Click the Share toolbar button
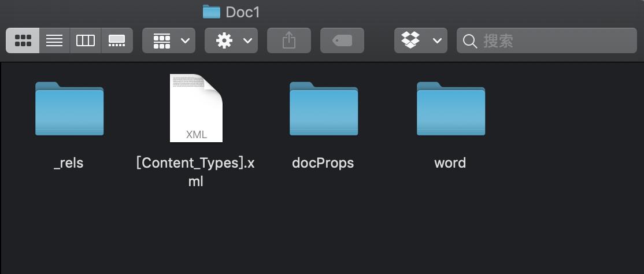Viewport: 644px width, 274px height. (289, 40)
